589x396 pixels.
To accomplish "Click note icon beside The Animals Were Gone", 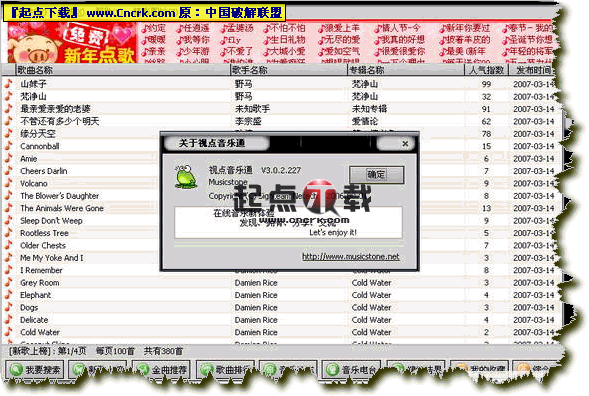I will (x=8, y=208).
